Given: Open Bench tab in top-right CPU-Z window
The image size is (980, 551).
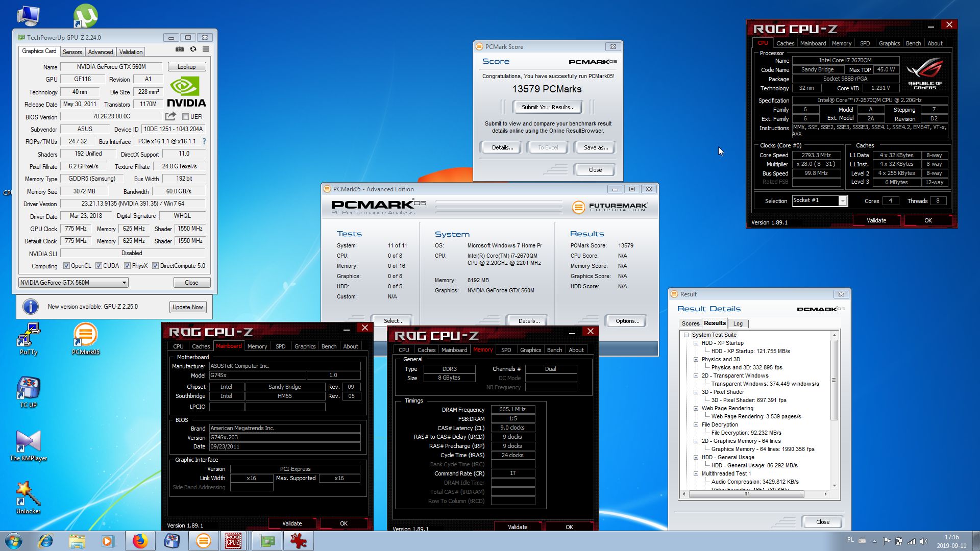Looking at the screenshot, I should click(x=913, y=43).
